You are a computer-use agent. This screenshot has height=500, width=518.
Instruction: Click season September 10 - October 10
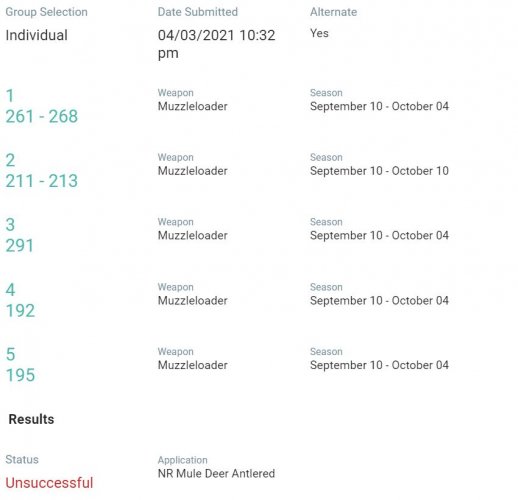pyautogui.click(x=379, y=171)
